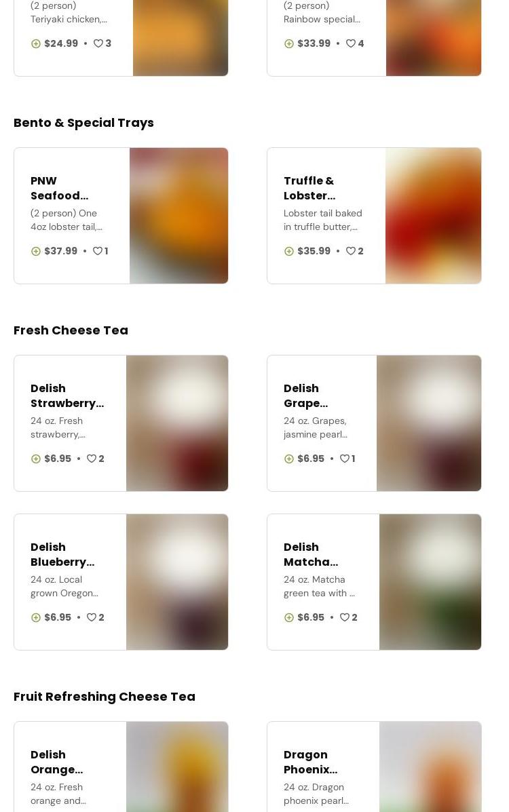Add Delish Grape tea via plus icon
The image size is (509, 812).
point(289,459)
